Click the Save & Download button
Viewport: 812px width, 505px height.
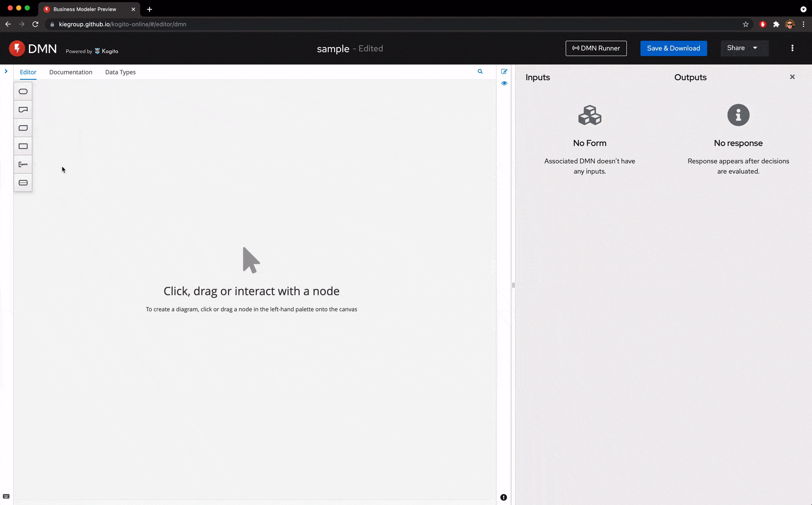pyautogui.click(x=673, y=48)
